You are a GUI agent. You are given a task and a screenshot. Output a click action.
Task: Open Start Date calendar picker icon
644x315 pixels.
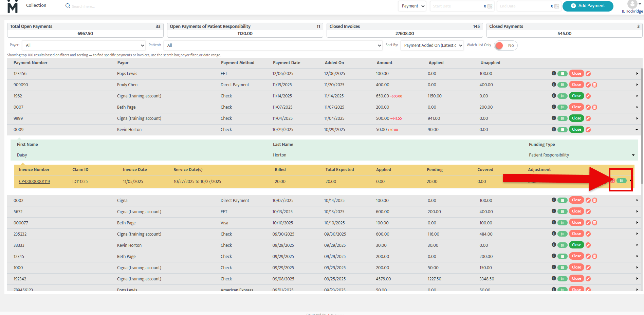[490, 6]
